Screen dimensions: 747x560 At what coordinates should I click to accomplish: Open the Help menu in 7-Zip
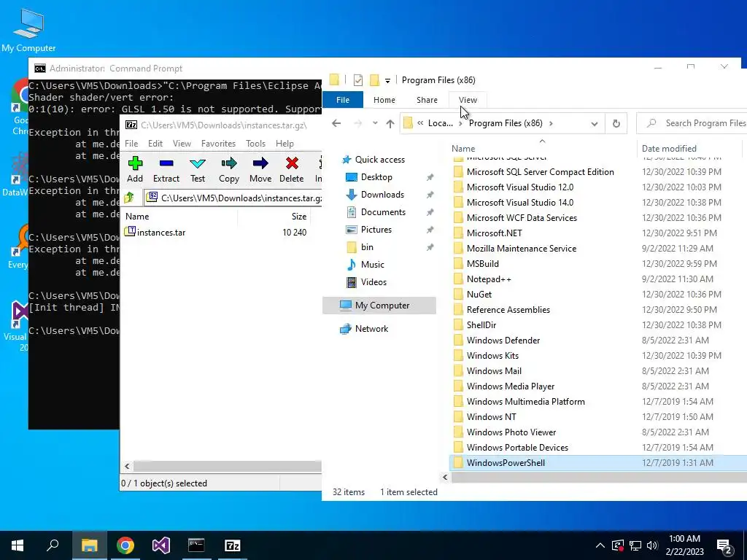coord(285,144)
